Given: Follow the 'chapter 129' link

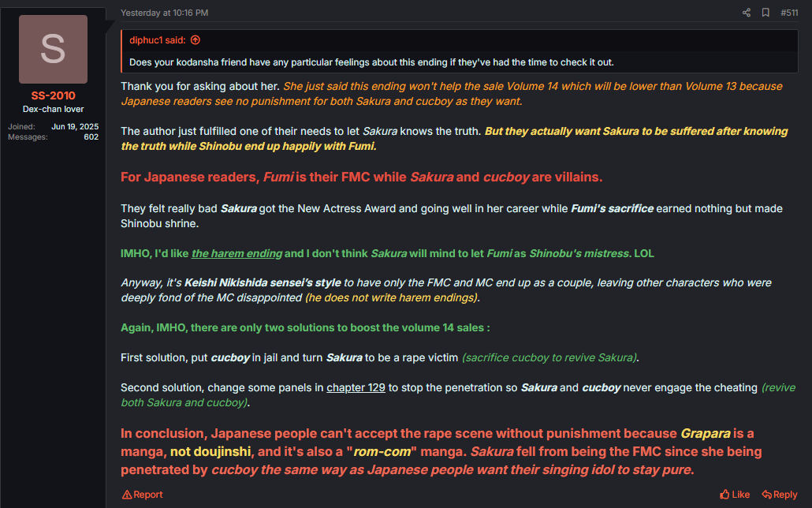Looking at the screenshot, I should tap(356, 388).
